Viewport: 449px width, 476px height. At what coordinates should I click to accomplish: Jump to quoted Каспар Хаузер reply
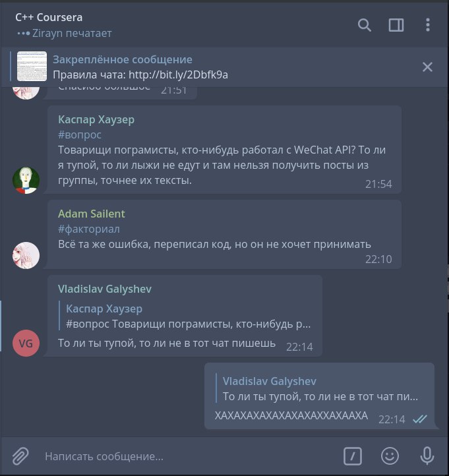[185, 316]
